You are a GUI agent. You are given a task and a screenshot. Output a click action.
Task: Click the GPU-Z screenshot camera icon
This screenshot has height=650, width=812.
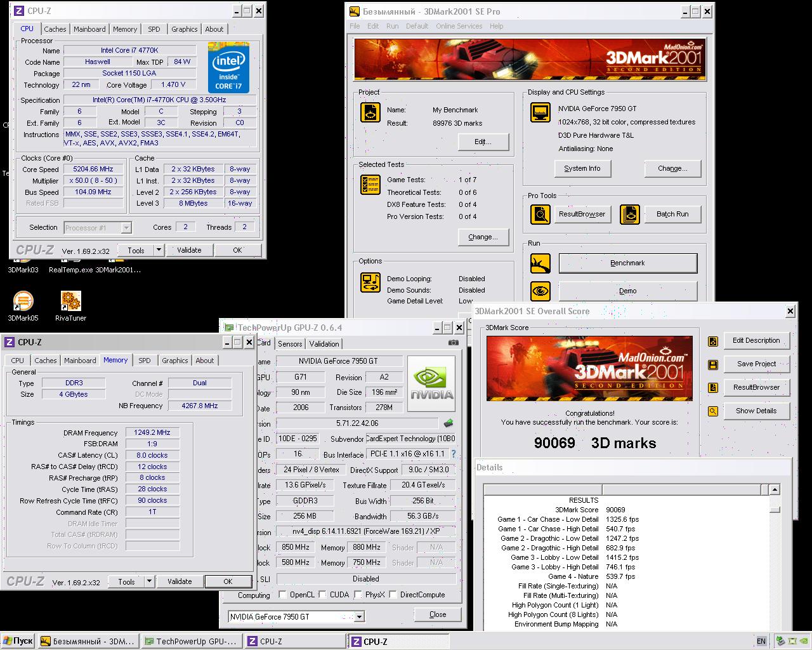click(x=453, y=343)
